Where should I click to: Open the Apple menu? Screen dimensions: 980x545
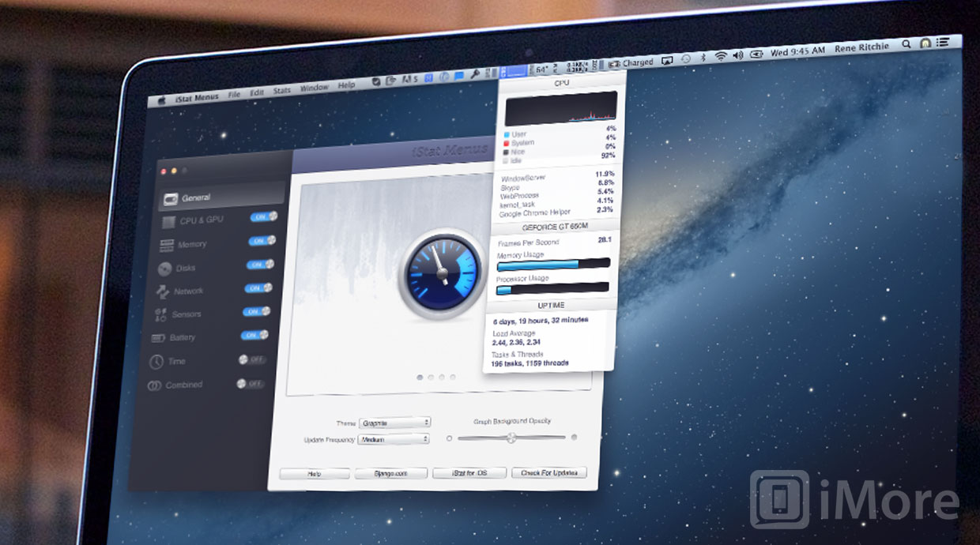pyautogui.click(x=162, y=100)
